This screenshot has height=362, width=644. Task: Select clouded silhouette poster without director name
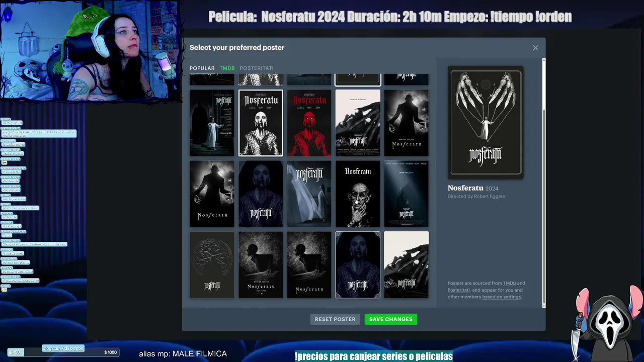pos(212,194)
